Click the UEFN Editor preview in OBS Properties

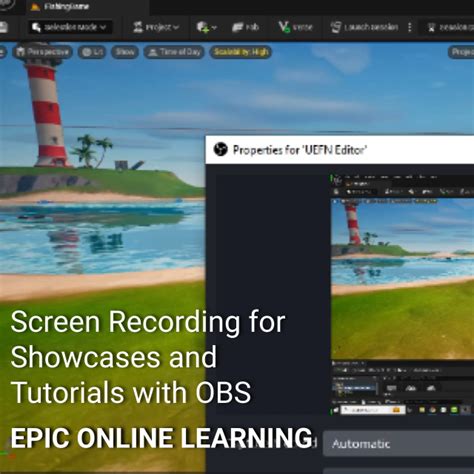[402, 295]
